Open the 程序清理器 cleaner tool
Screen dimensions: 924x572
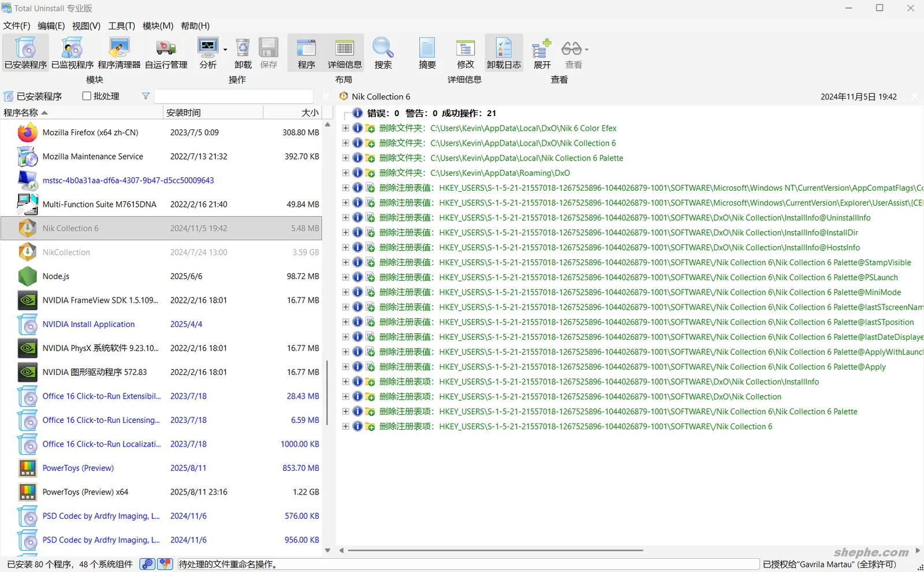click(119, 53)
